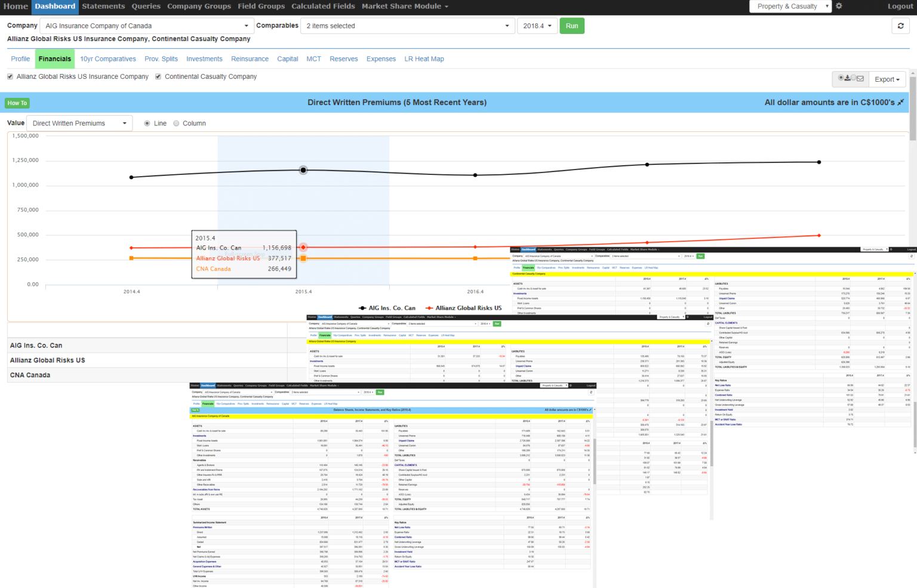Open the Queries menu item
Screen dimensions: 917x588
click(146, 6)
